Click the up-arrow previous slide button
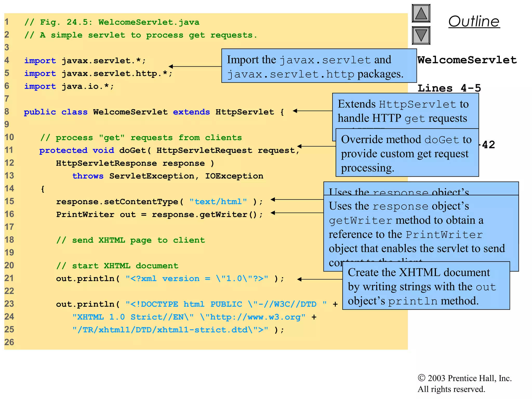This screenshot has width=532, height=399. (421, 13)
